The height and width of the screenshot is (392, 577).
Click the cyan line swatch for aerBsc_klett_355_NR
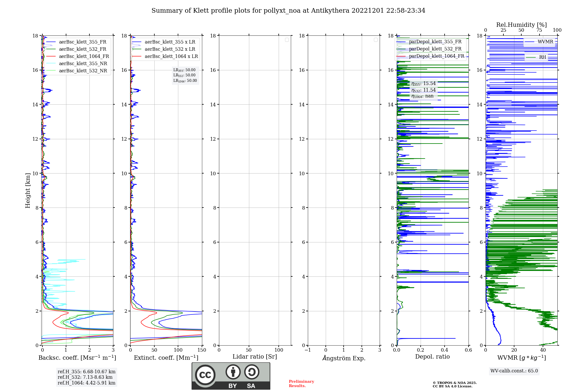click(51, 64)
